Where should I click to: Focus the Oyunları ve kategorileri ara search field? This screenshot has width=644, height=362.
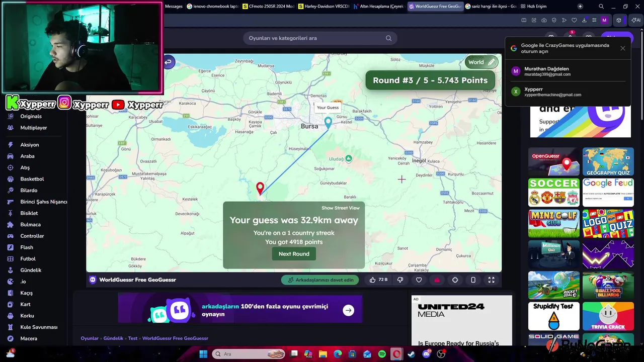pos(320,38)
